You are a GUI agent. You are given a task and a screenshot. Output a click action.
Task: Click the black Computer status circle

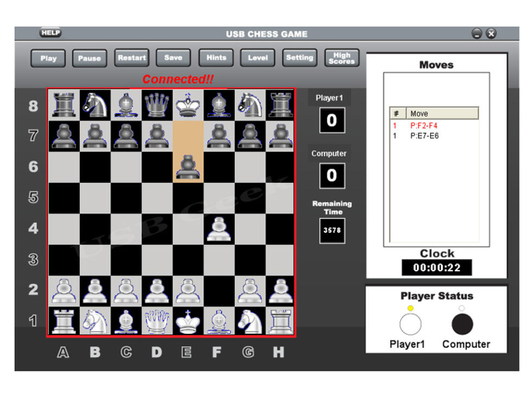point(462,325)
